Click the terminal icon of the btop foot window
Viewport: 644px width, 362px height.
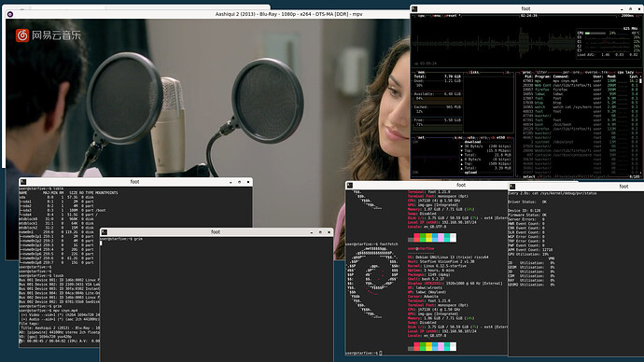tap(414, 8)
